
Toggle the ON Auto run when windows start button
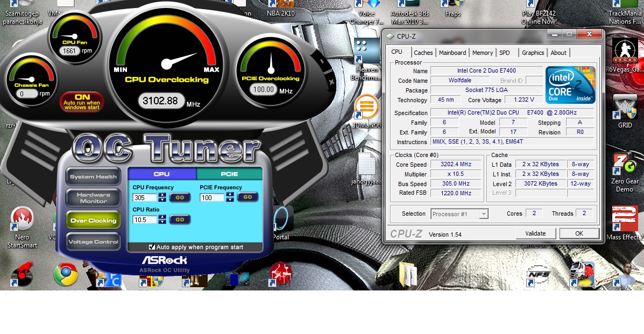(x=82, y=102)
